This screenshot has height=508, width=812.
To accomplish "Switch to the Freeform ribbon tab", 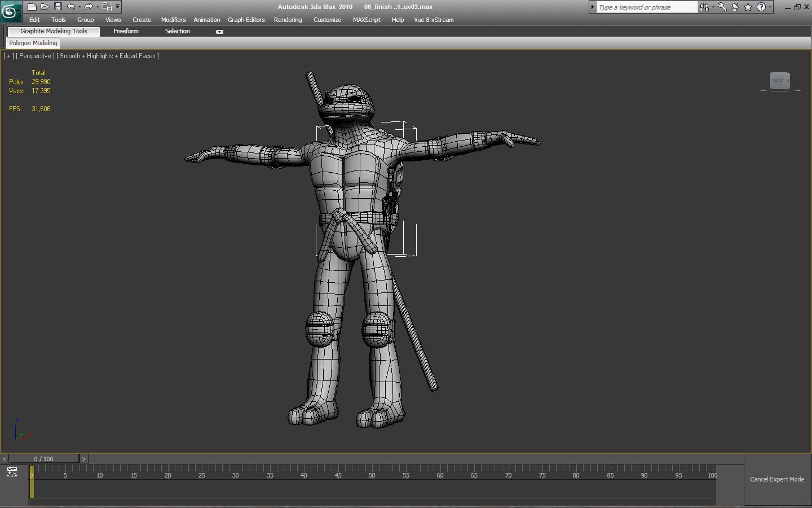I will coord(126,31).
